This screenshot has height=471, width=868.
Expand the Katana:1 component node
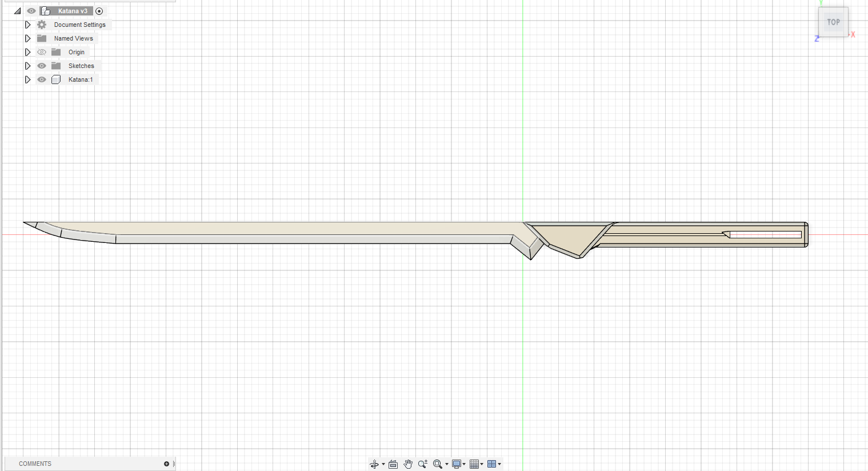(27, 79)
